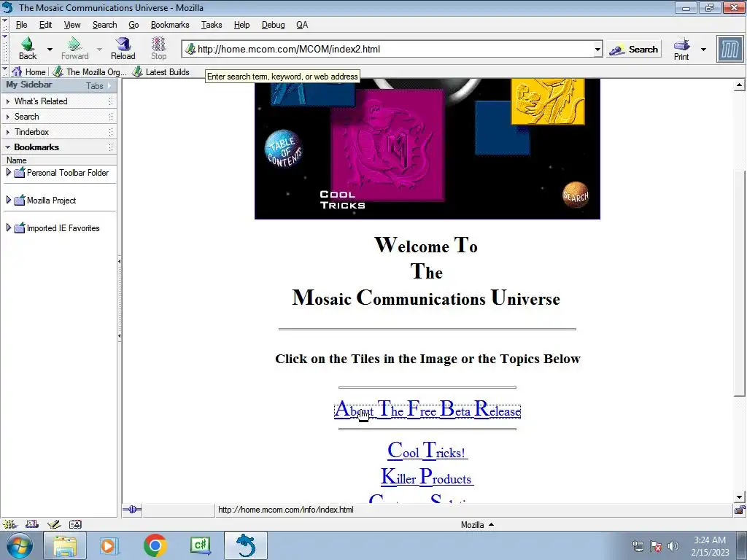The width and height of the screenshot is (747, 560).
Task: Click the Back navigation arrow icon
Action: (x=28, y=44)
